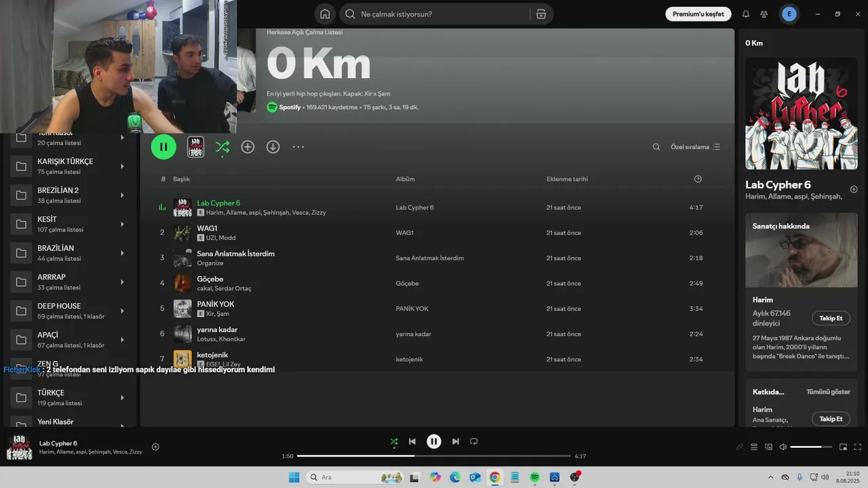This screenshot has height=488, width=868.
Task: Add playlist to library with plus icon
Action: coord(248,146)
